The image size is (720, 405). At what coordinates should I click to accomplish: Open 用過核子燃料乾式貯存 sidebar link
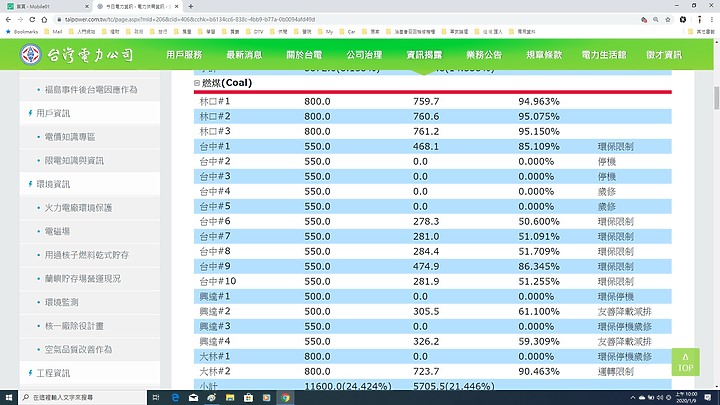click(x=87, y=255)
